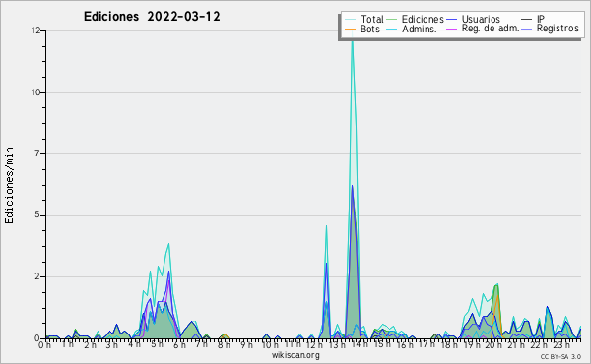The height and width of the screenshot is (364, 591).
Task: Click the CC BY-SA 3.0 license text
Action: [x=560, y=357]
